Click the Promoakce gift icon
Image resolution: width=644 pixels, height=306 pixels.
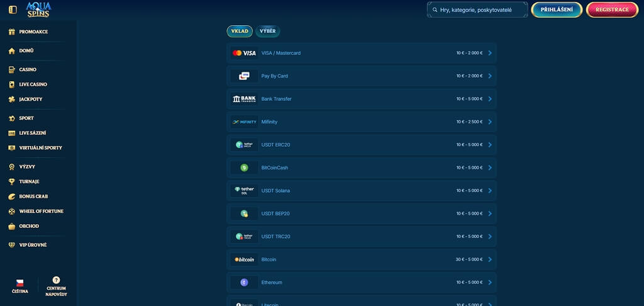coord(12,31)
